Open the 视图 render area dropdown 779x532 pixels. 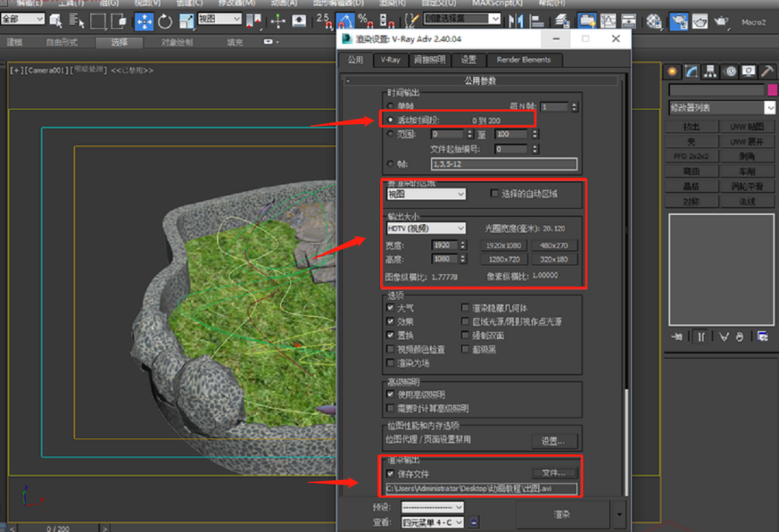point(426,194)
